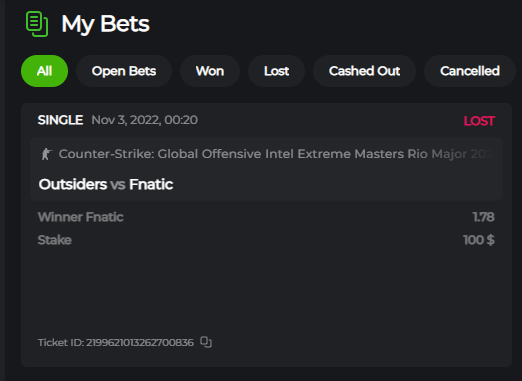Filter bets by Lost

276,71
